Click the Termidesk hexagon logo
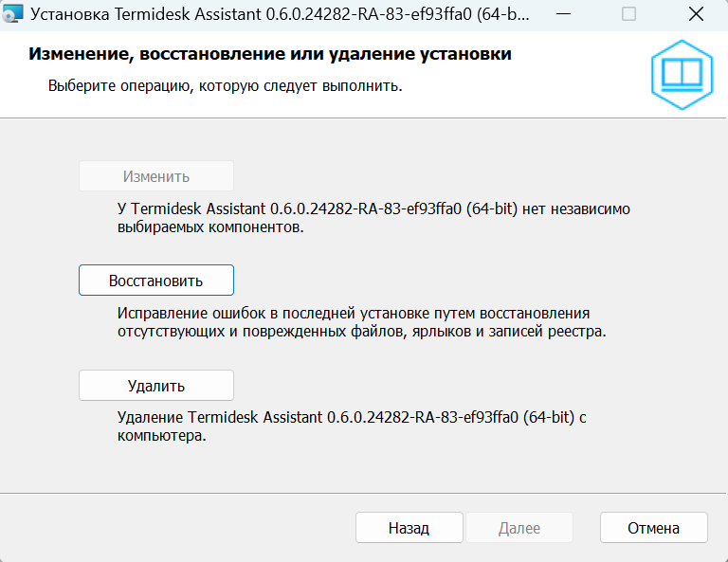The image size is (728, 562). pos(682,73)
